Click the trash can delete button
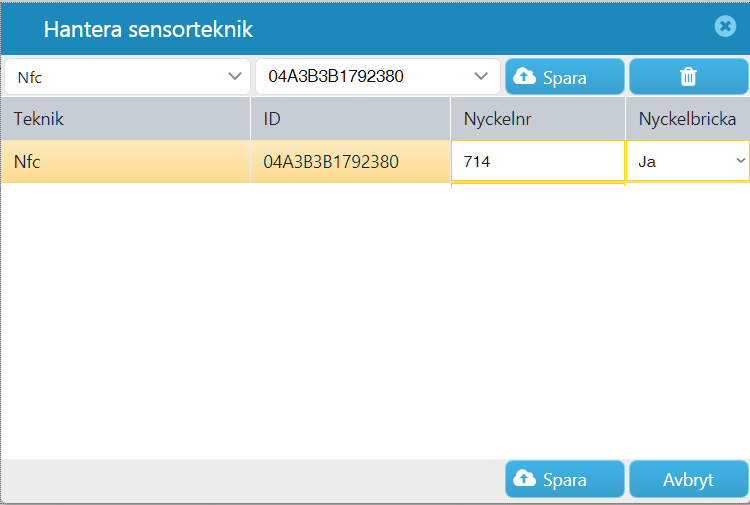Screen dimensions: 750x505 click(x=688, y=77)
